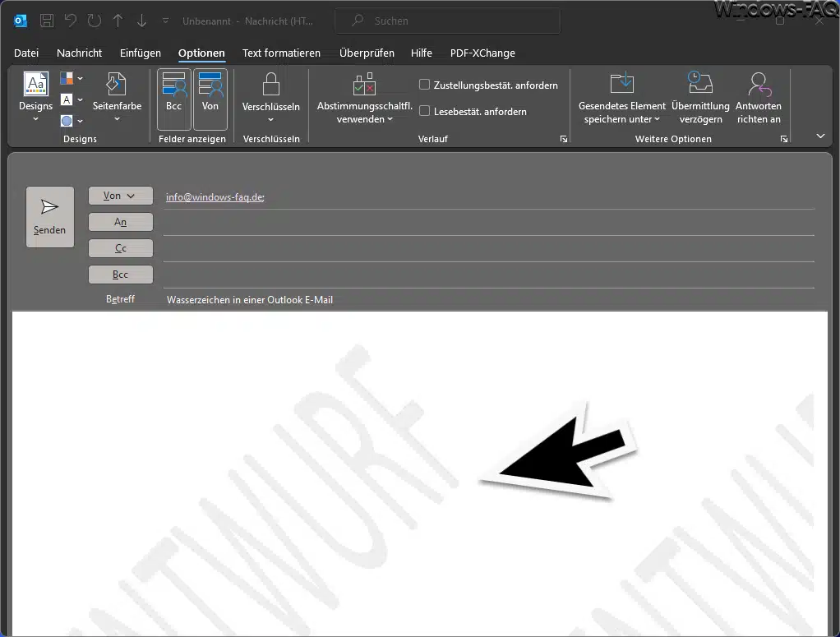
Task: Go to next item with down arrow
Action: tap(141, 21)
